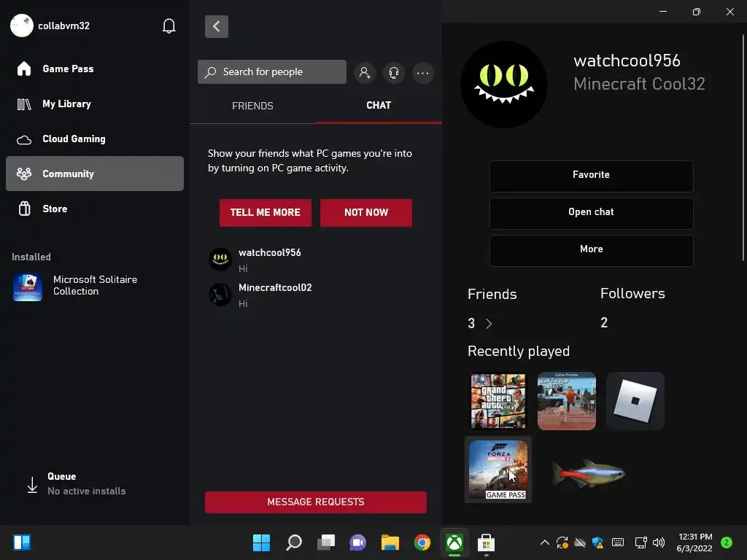Click the Search for people field
This screenshot has height=560, width=747.
272,72
